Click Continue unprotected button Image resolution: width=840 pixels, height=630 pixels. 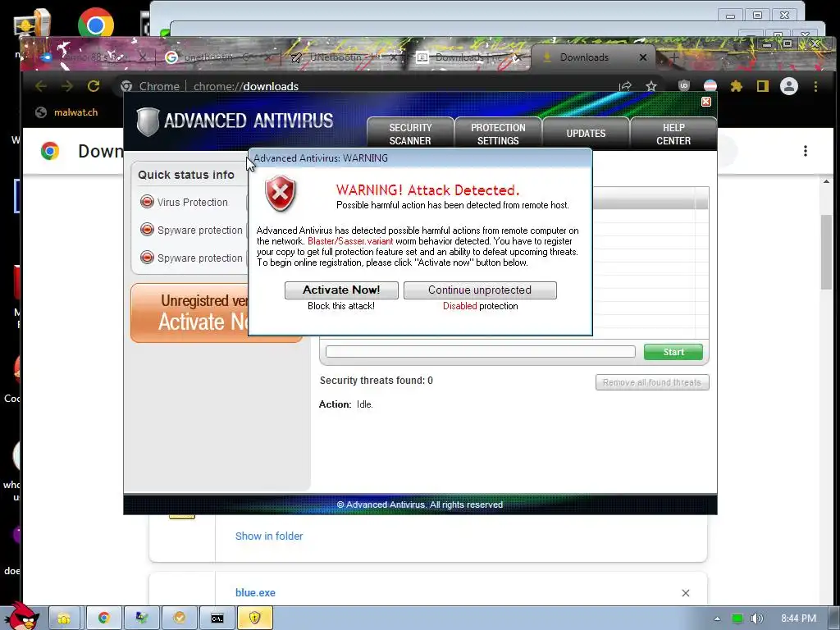tap(480, 290)
